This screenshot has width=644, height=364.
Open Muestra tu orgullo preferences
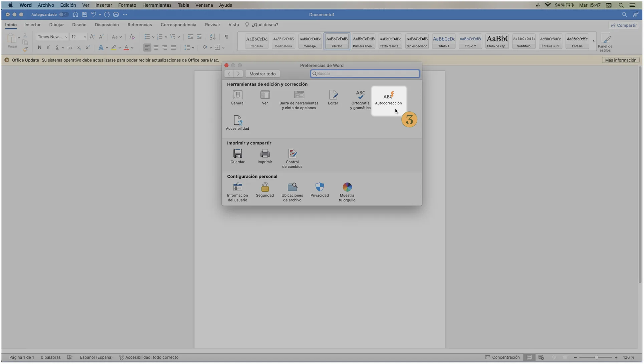347,192
